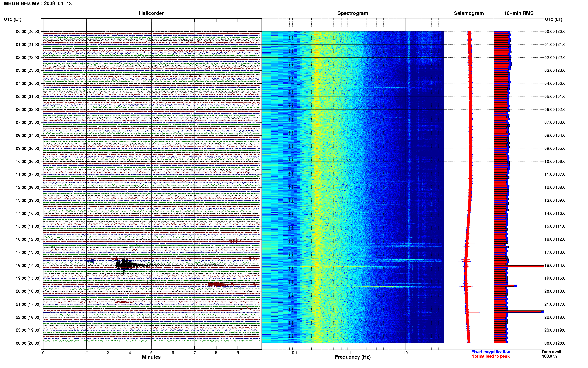Click the 17:00 (13:00) time label on left axis

(x=28, y=252)
